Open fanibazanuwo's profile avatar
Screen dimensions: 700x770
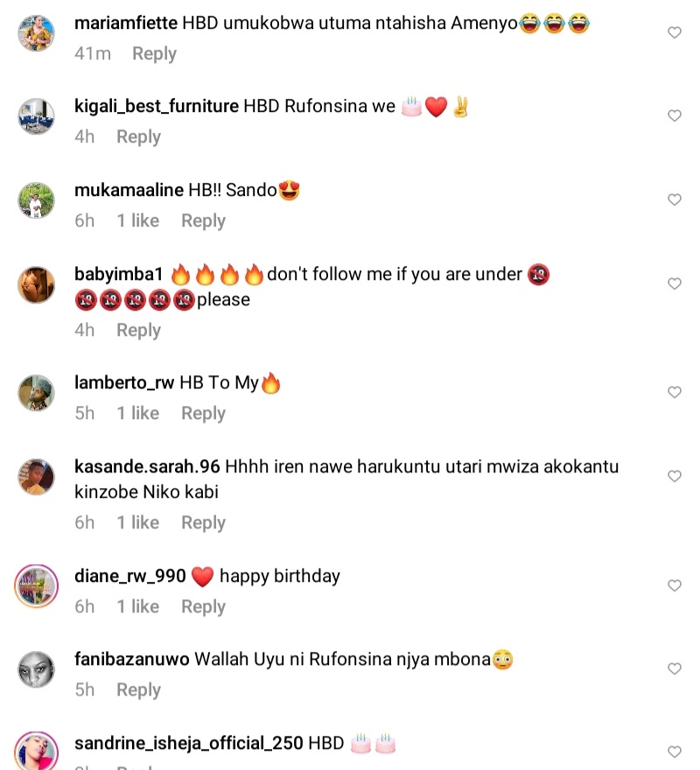pyautogui.click(x=37, y=669)
